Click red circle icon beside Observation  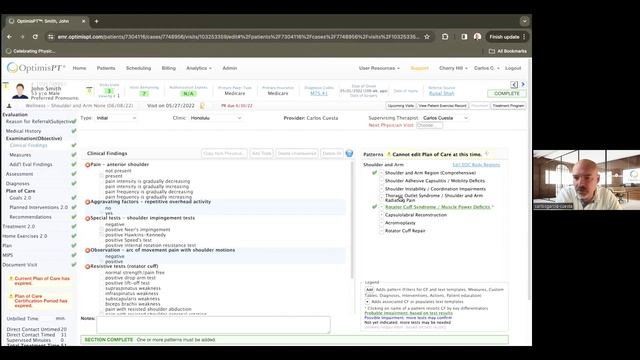click(87, 250)
